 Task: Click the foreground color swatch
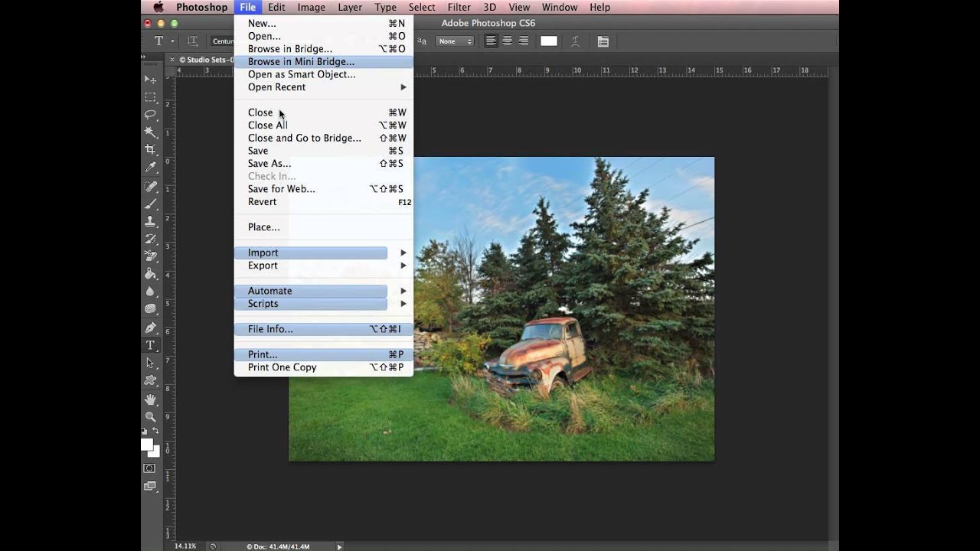pos(147,445)
